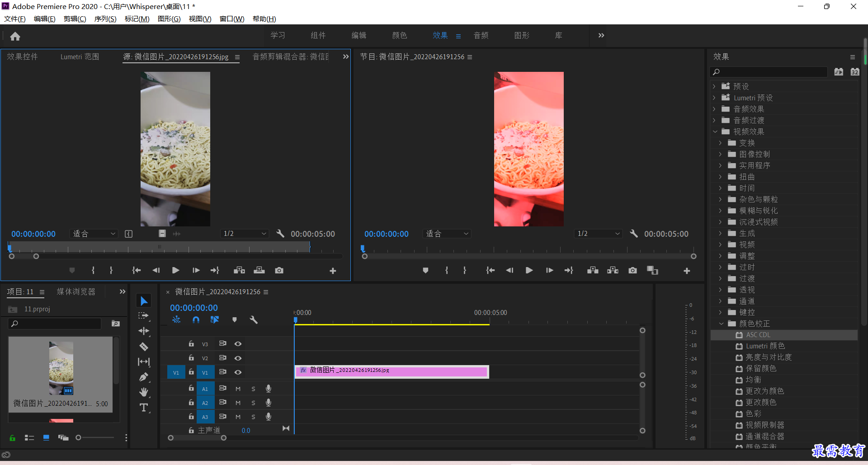Export frame from Program monitor camera icon

pos(632,270)
